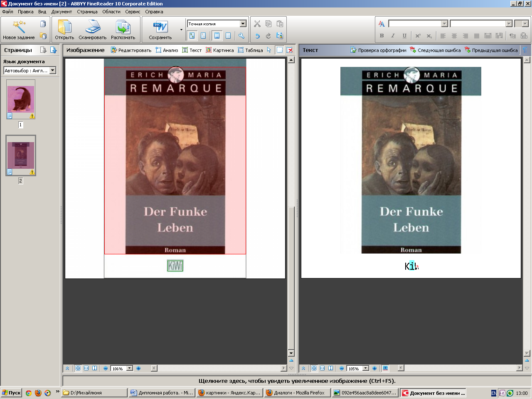Image resolution: width=532 pixels, height=399 pixels.
Task: Toggle align left for text
Action: coord(443,36)
